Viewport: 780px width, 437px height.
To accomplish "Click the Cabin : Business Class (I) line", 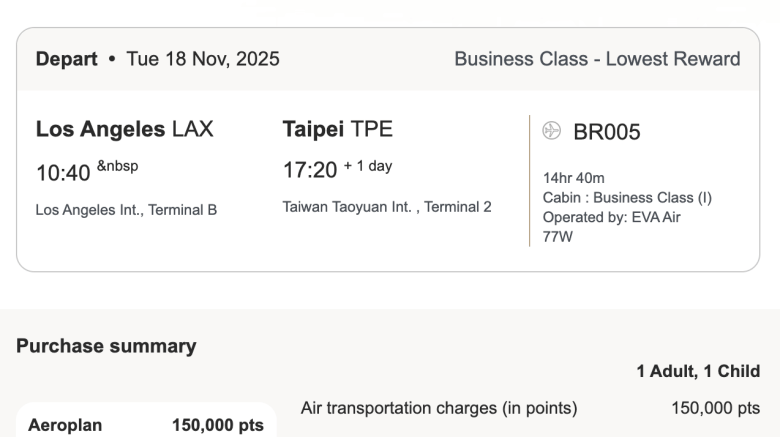I will pyautogui.click(x=627, y=198).
